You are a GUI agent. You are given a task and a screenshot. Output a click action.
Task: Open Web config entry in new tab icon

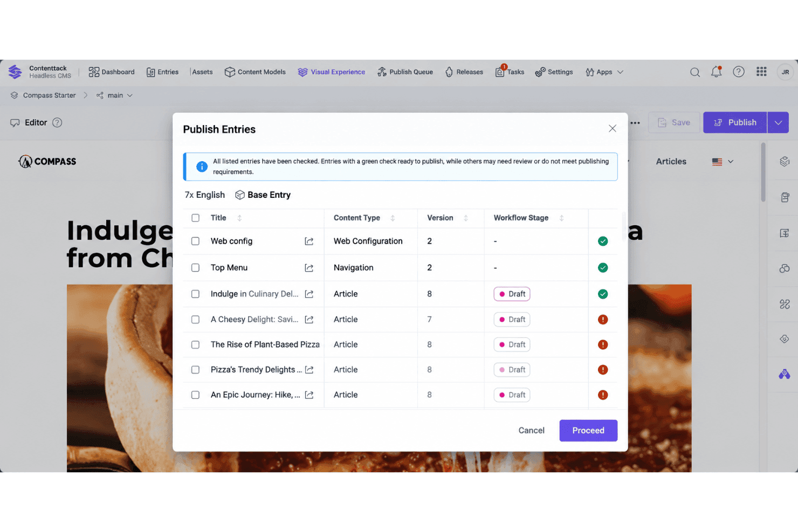pos(309,241)
